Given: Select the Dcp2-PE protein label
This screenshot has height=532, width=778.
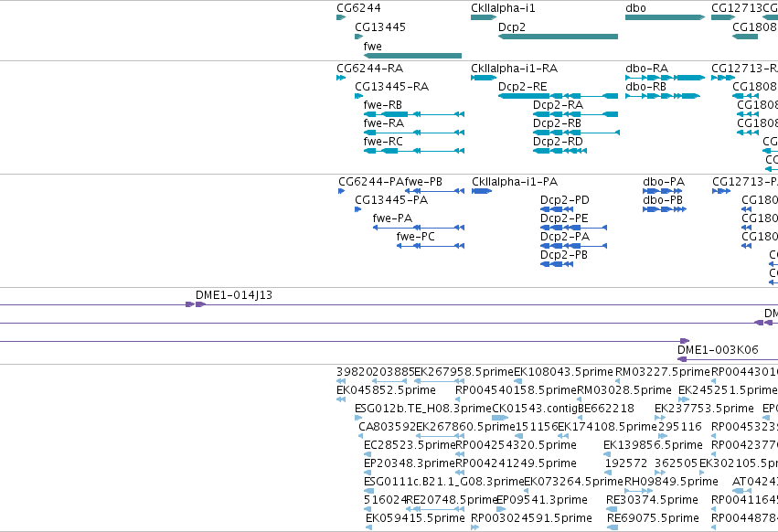Looking at the screenshot, I should (564, 218).
